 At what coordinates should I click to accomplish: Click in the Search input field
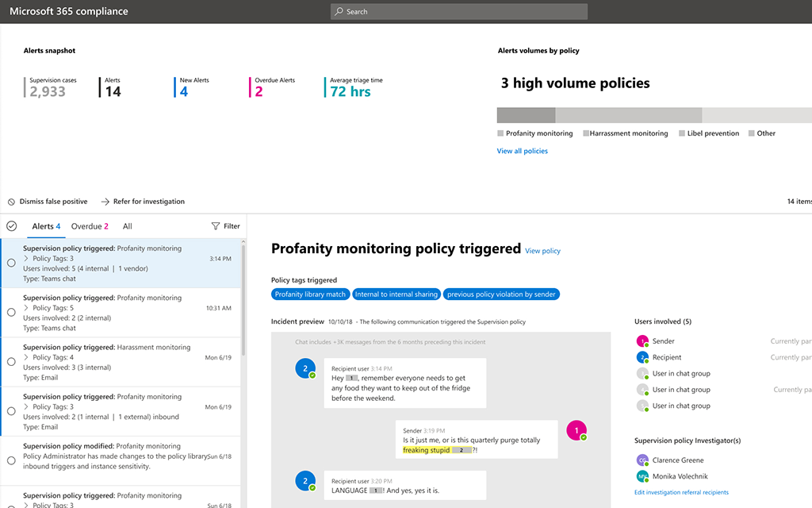tap(459, 11)
